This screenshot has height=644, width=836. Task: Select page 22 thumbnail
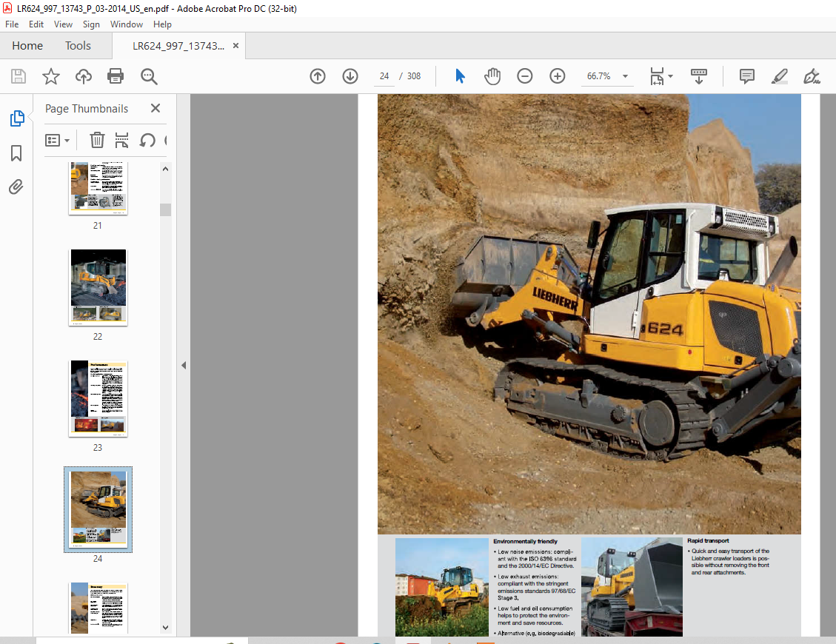pos(98,287)
